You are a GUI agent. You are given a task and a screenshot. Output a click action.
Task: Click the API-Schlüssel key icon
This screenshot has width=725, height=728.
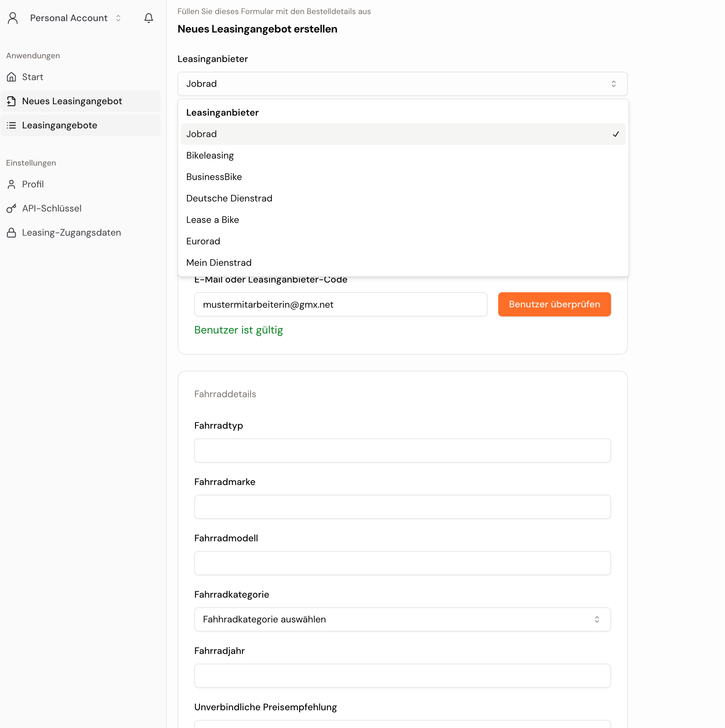11,208
